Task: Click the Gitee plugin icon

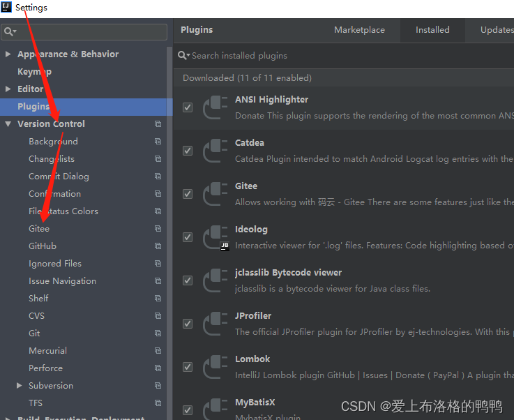Action: pos(215,194)
